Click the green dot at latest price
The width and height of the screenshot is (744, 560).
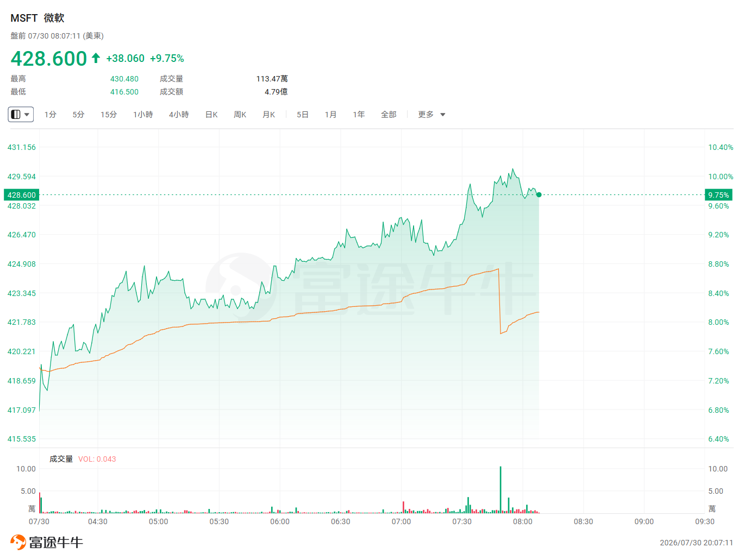539,194
